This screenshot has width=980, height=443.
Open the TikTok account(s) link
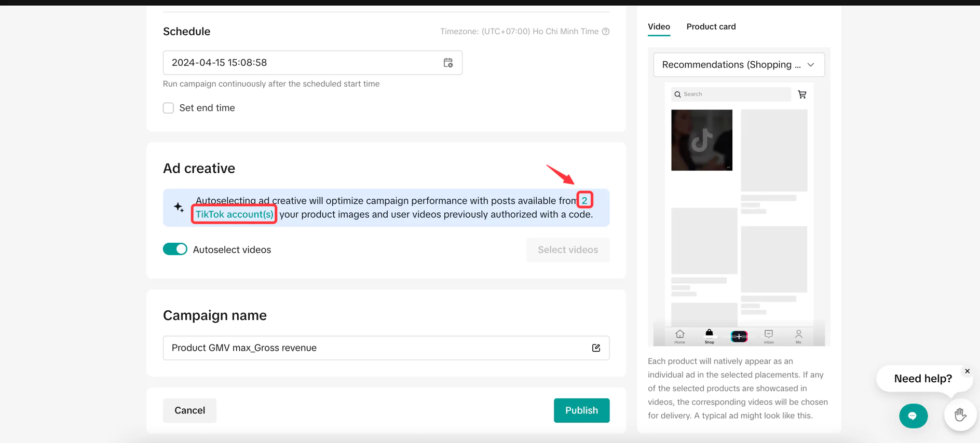pos(234,214)
